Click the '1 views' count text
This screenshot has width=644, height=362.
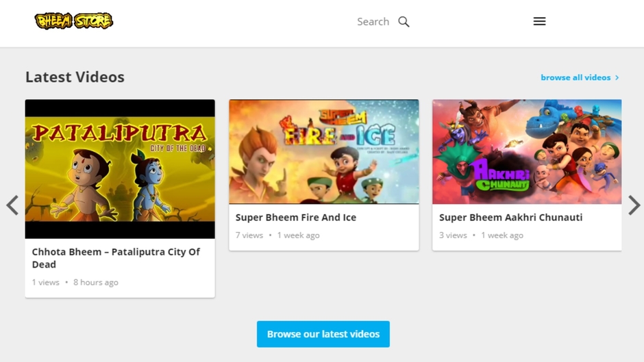[46, 283]
